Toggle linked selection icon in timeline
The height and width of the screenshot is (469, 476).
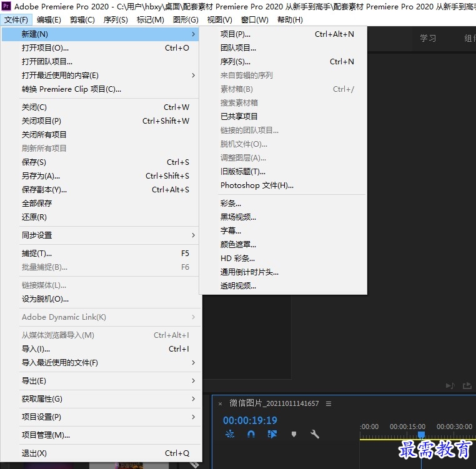point(272,434)
